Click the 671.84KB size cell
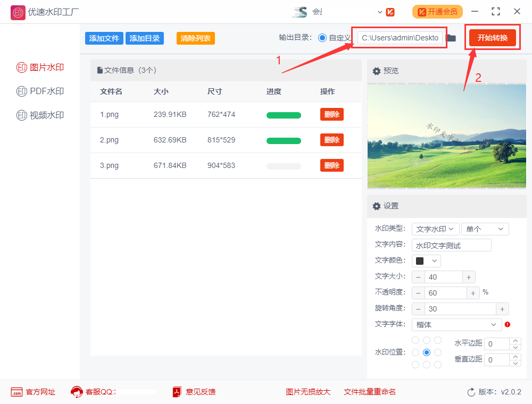The width and height of the screenshot is (532, 404). pyautogui.click(x=170, y=165)
